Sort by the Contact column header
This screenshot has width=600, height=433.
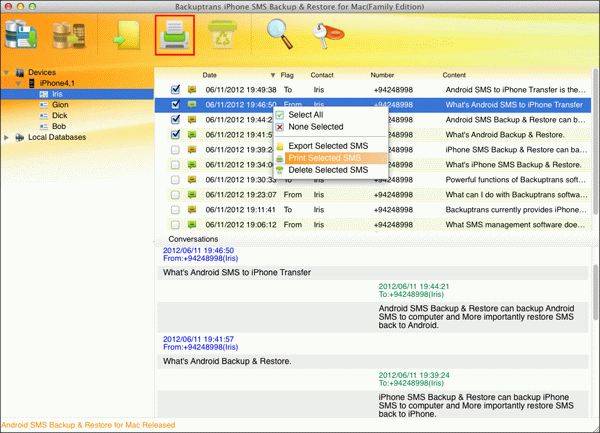[x=322, y=75]
